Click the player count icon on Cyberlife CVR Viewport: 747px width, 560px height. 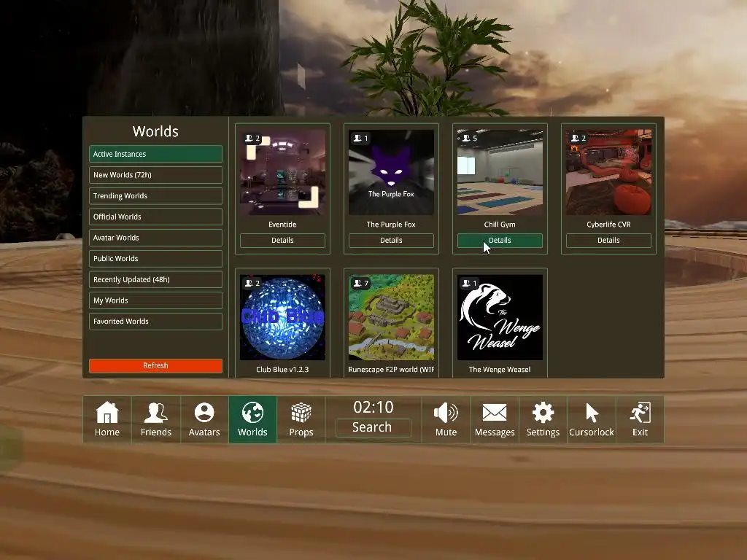(575, 138)
